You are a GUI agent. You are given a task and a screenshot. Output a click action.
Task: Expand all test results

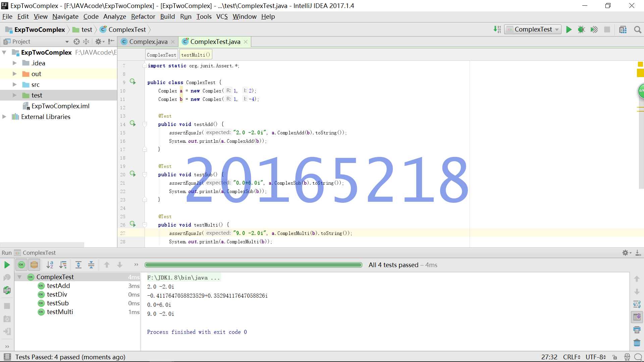pyautogui.click(x=78, y=265)
